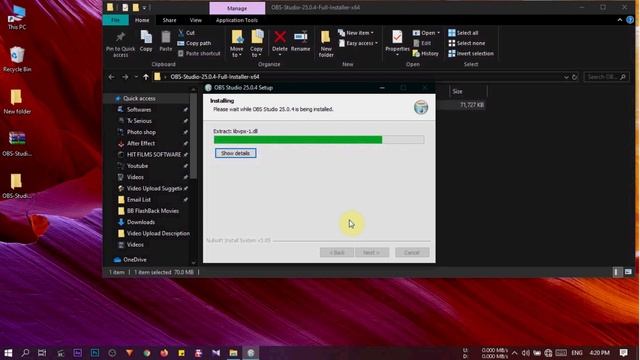
Task: Select This PC desktop icon
Action: [x=17, y=18]
